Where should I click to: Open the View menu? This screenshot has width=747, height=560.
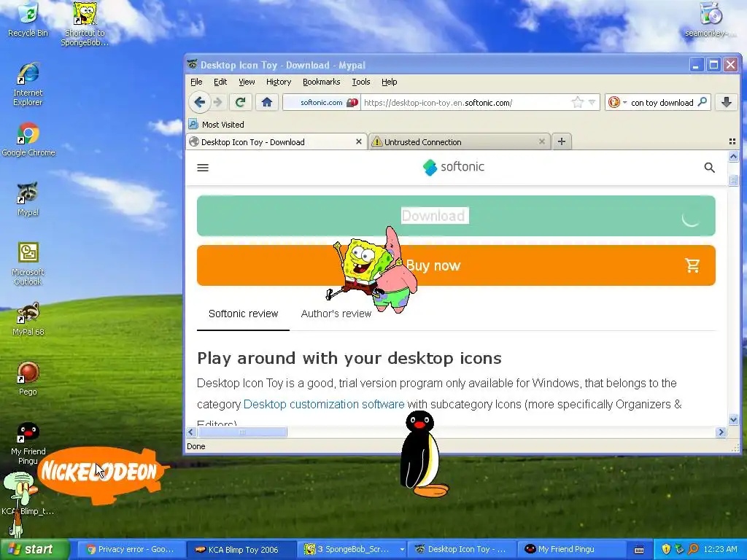tap(247, 82)
